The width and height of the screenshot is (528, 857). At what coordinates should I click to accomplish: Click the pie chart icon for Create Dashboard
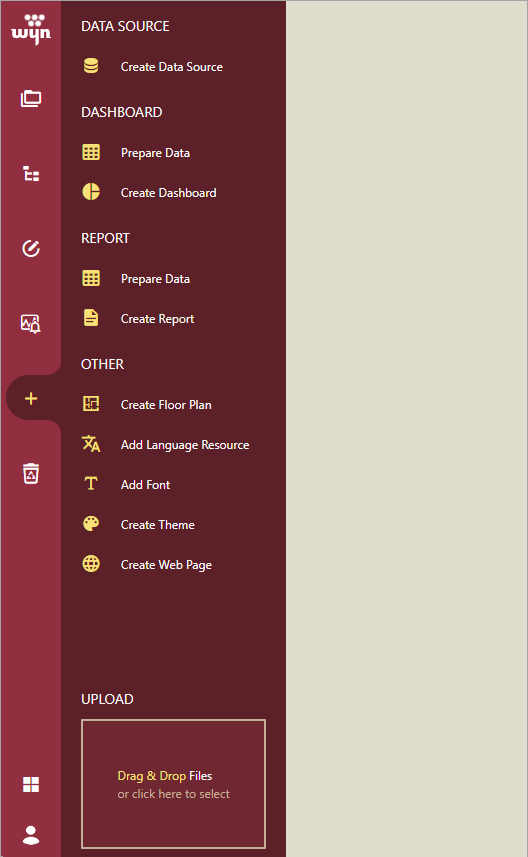tap(91, 192)
